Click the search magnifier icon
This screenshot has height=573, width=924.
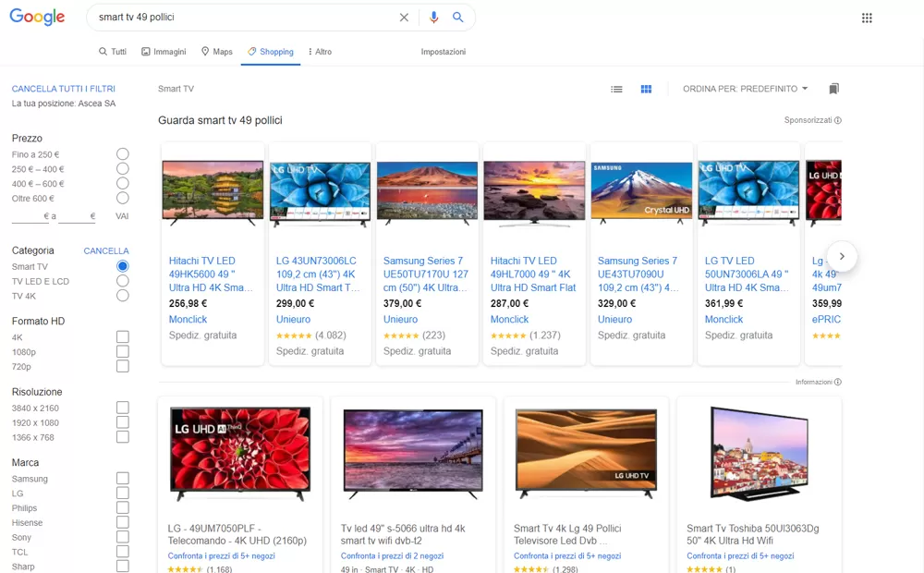(x=459, y=17)
